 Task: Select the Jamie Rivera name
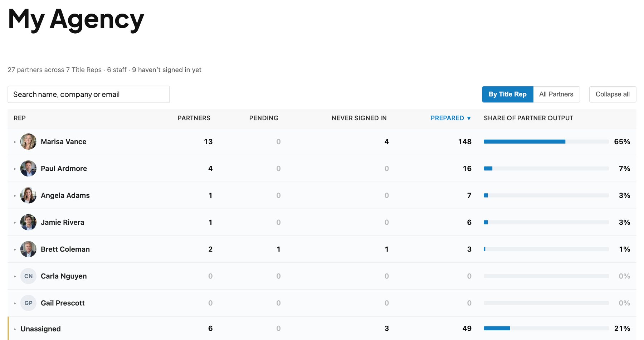[63, 222]
